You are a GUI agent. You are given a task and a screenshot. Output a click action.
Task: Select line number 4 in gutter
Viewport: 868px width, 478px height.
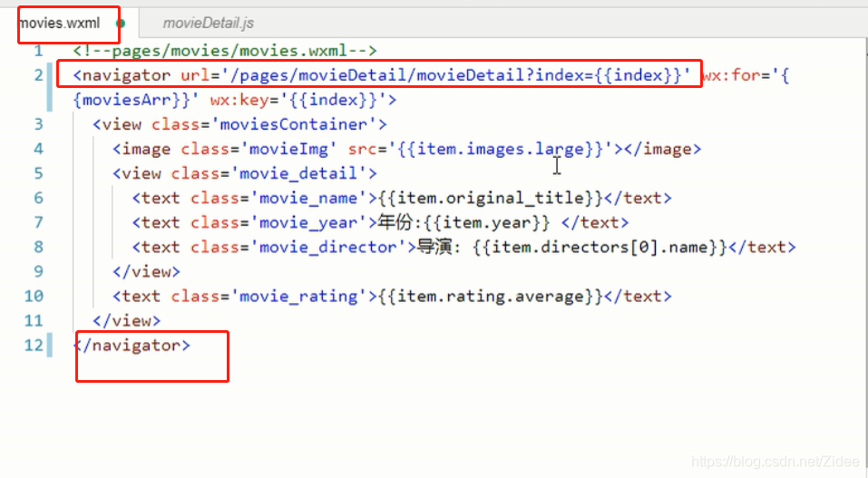pyautogui.click(x=38, y=149)
